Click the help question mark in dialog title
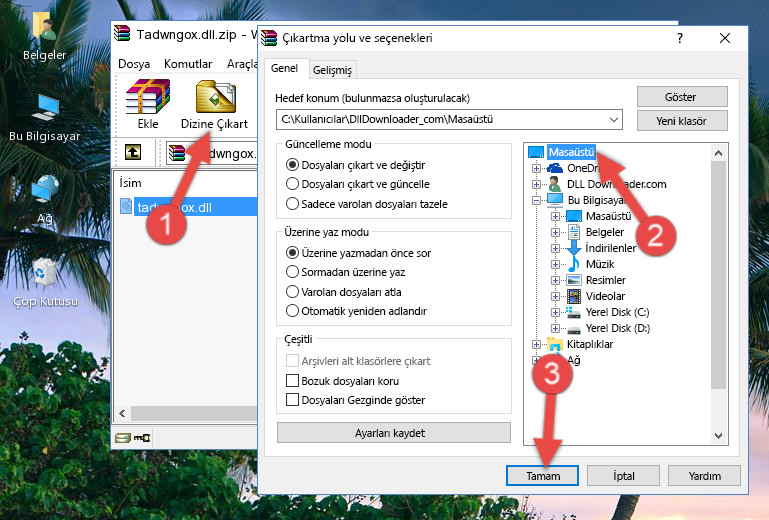 point(680,38)
